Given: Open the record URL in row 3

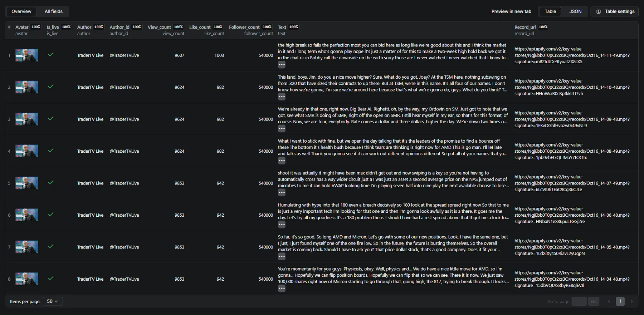Looking at the screenshot, I should (572, 119).
